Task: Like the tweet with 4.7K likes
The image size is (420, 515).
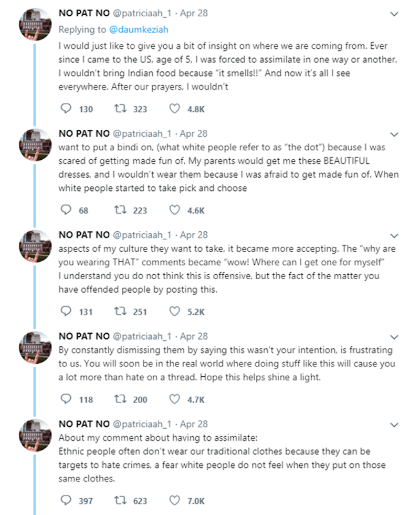Action: pos(174,399)
